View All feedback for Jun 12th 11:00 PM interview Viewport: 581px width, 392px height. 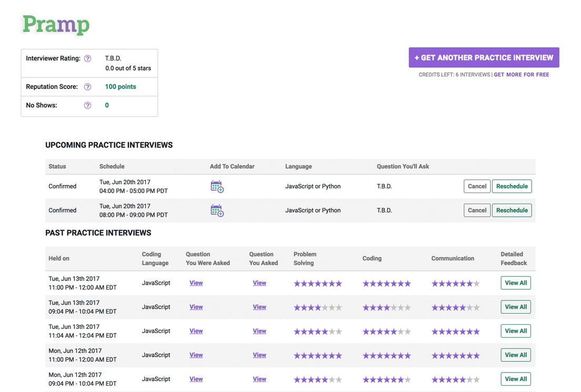(x=515, y=355)
